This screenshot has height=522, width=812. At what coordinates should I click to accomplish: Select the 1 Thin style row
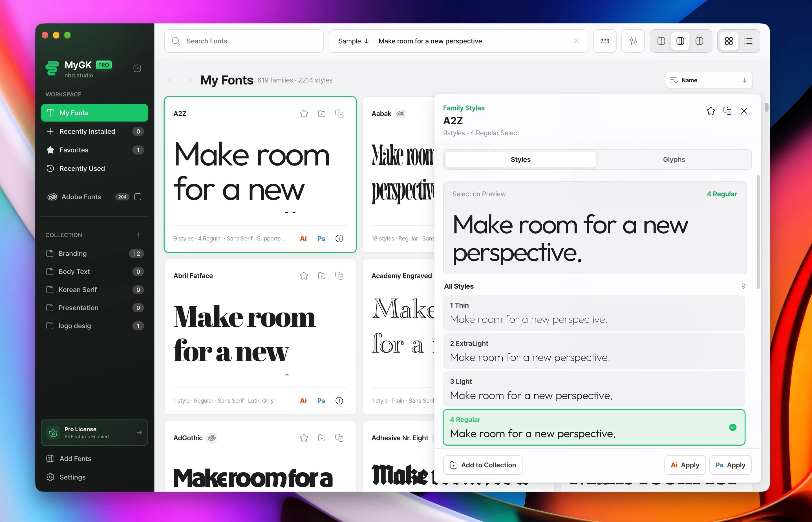click(594, 313)
